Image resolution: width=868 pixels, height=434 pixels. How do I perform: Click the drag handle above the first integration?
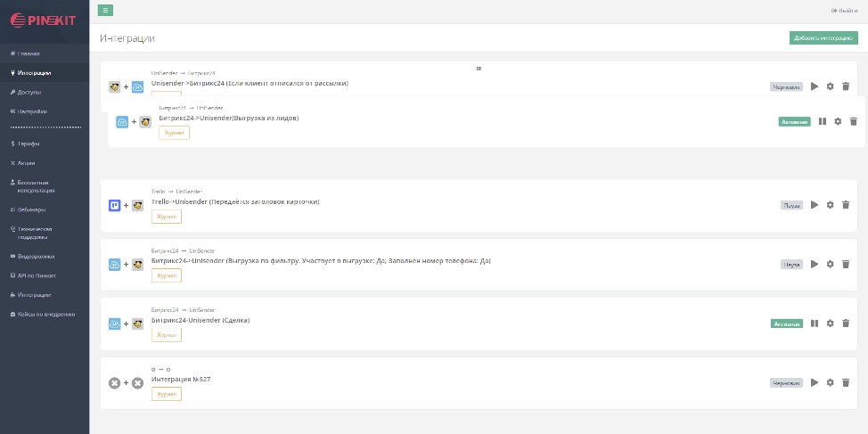pos(479,68)
